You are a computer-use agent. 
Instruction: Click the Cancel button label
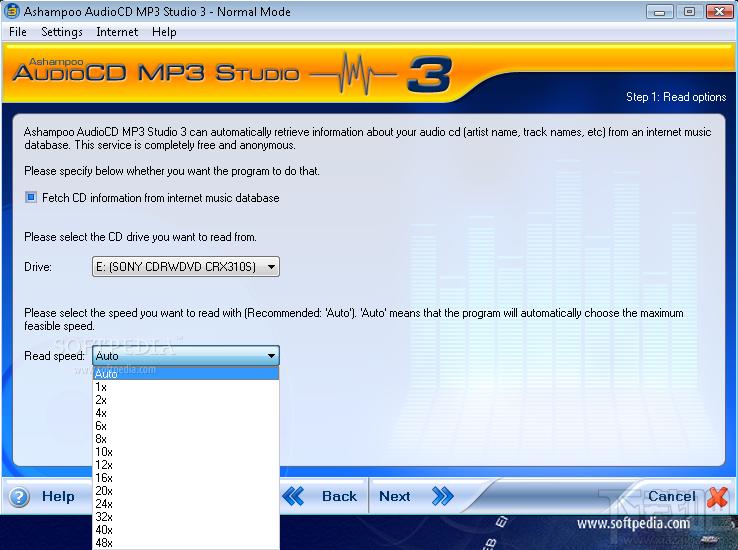click(x=672, y=496)
